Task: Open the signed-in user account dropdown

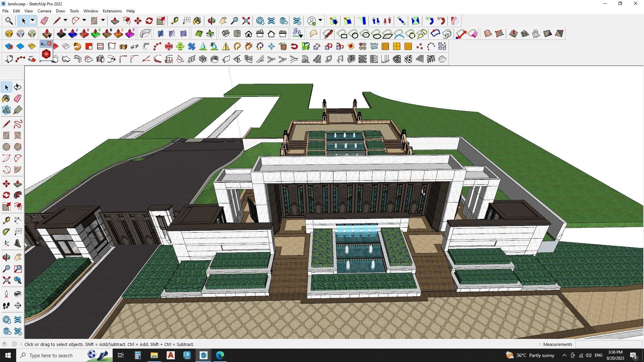Action: pyautogui.click(x=320, y=21)
